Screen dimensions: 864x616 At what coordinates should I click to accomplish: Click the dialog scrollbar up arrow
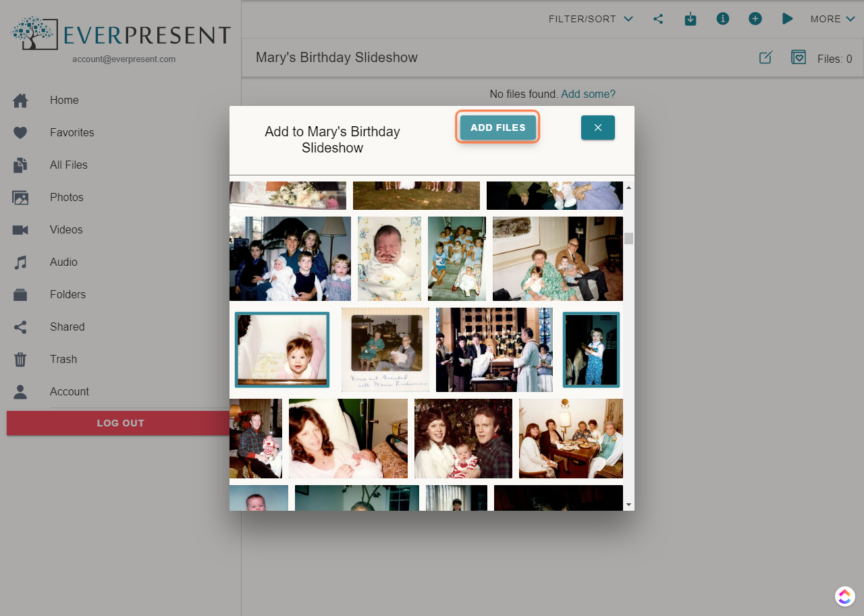[x=628, y=187]
